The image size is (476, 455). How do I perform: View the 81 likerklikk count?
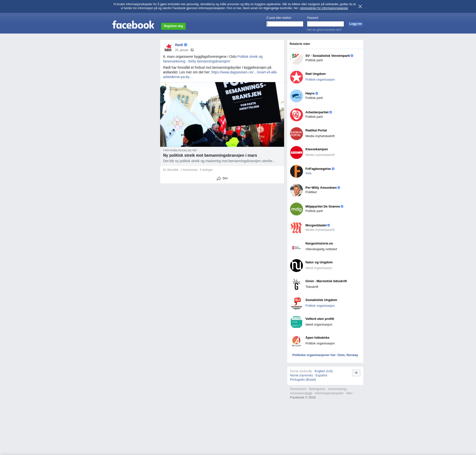(171, 170)
